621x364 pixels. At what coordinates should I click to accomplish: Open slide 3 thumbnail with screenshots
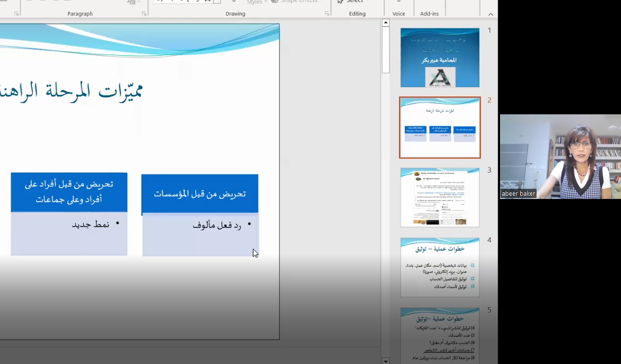[x=440, y=197]
